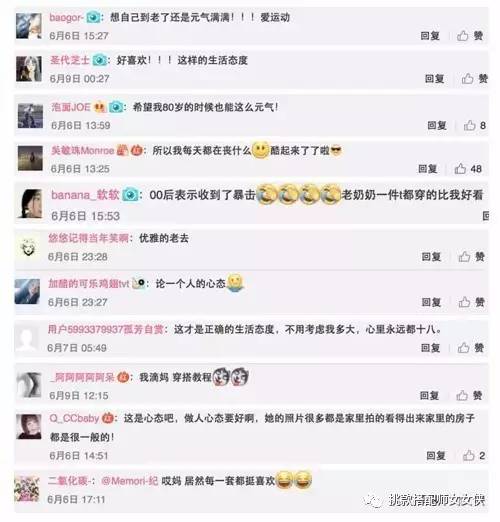Open banana_软软 user profile name
Viewport: 500px width, 522px height.
click(x=85, y=195)
